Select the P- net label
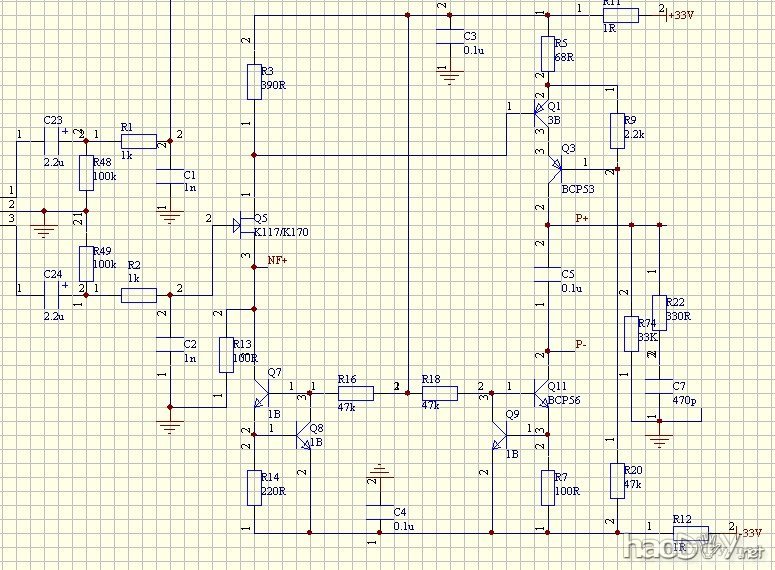775x570 pixels. [x=581, y=344]
